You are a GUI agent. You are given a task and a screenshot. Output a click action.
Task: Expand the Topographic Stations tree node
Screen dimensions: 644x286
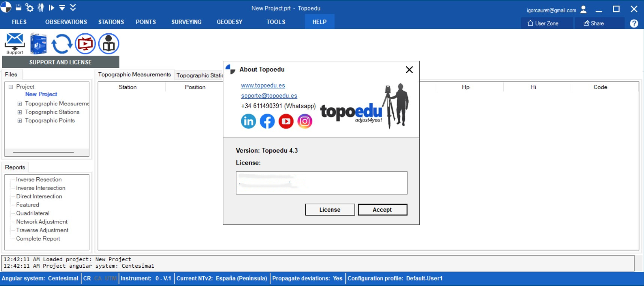pyautogui.click(x=20, y=112)
